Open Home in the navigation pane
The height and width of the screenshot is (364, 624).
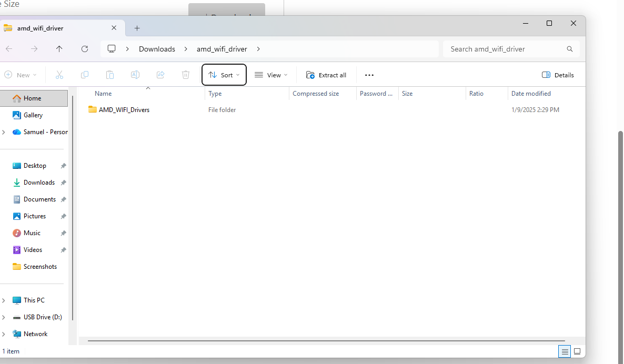34,98
